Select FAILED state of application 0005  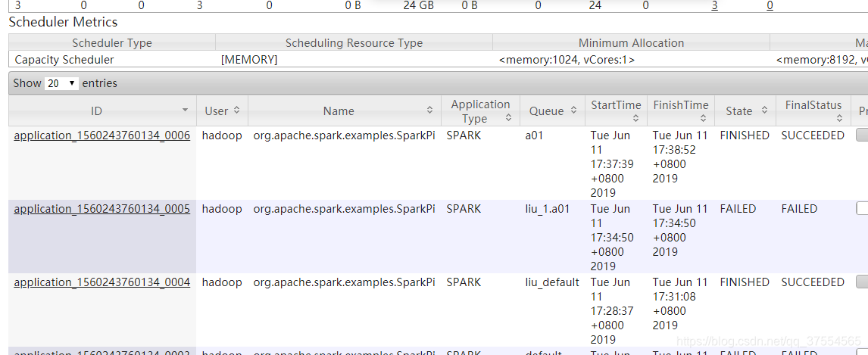click(738, 209)
